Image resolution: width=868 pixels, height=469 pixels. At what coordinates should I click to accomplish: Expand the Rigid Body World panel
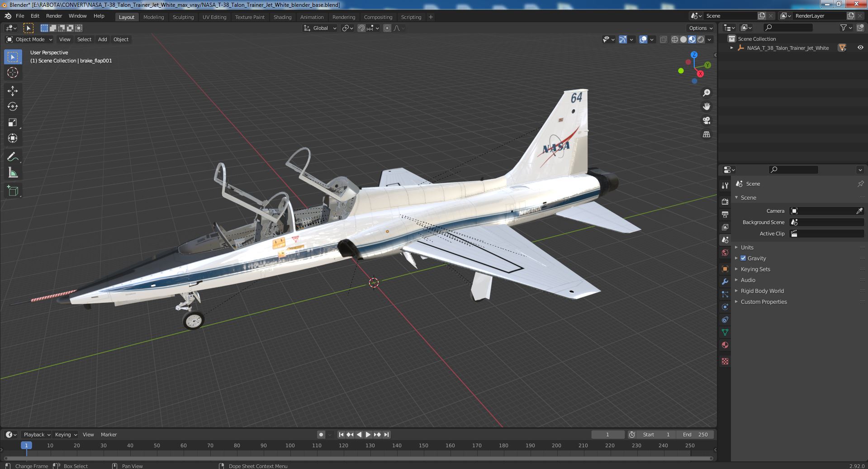(762, 291)
